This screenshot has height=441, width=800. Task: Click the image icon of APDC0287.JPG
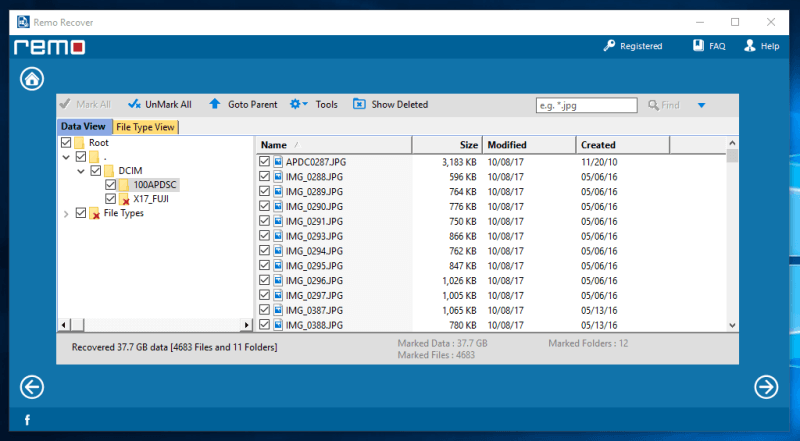click(x=278, y=162)
